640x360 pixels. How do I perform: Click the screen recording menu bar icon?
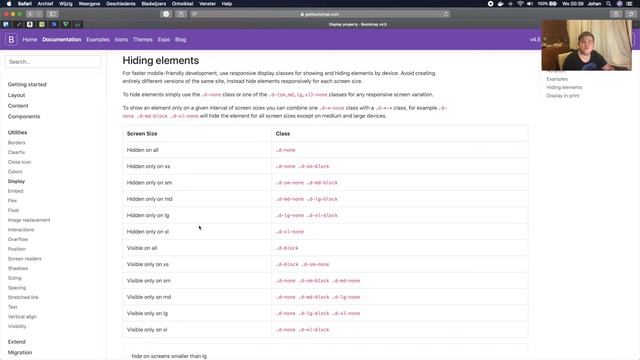tap(491, 4)
